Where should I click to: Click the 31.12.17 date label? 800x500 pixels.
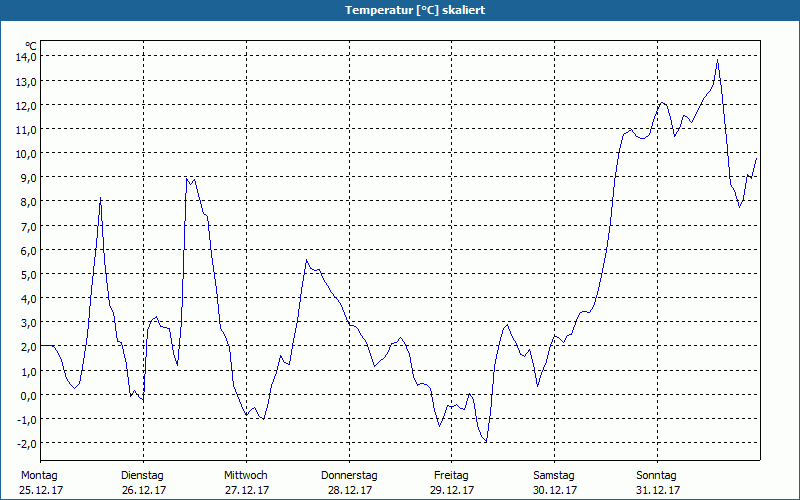(x=658, y=490)
